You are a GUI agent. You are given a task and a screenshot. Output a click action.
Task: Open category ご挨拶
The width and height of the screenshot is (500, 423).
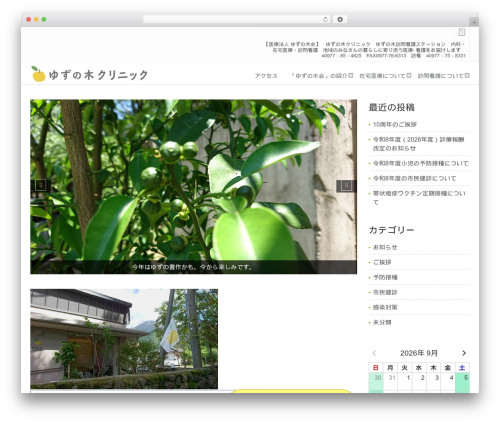382,262
